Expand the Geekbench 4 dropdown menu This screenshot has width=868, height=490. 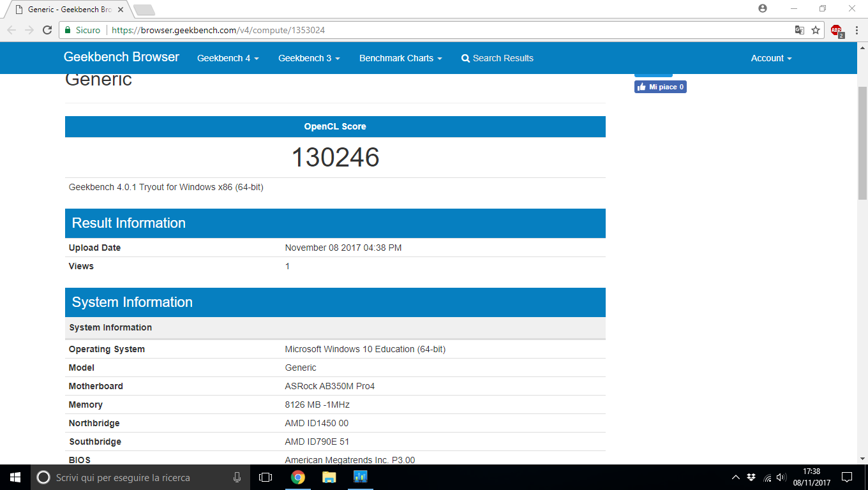tap(228, 58)
